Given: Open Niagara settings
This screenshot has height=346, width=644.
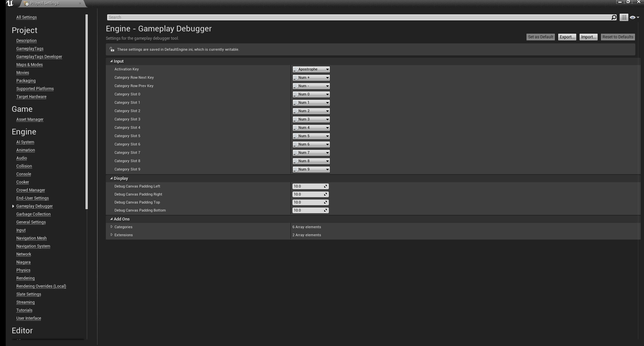Looking at the screenshot, I should (x=23, y=262).
